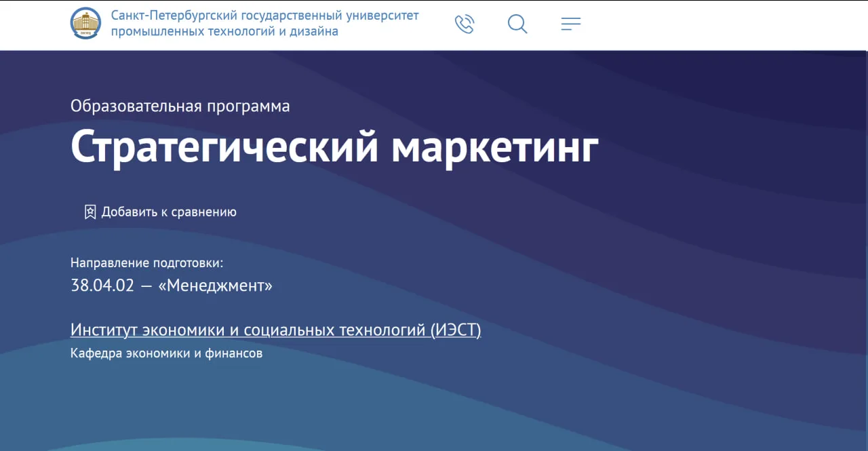Click the 'Образовательная программа' label
The image size is (868, 451).
(180, 106)
